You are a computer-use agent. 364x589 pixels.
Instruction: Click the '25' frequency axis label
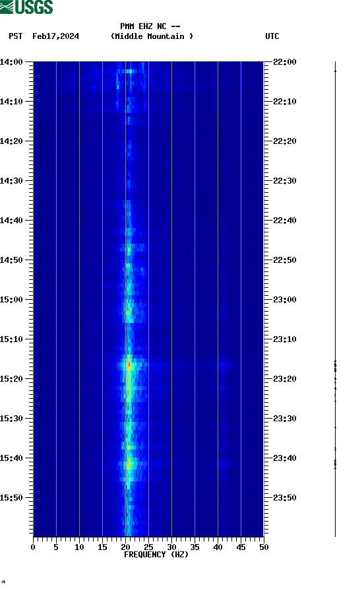tap(148, 547)
